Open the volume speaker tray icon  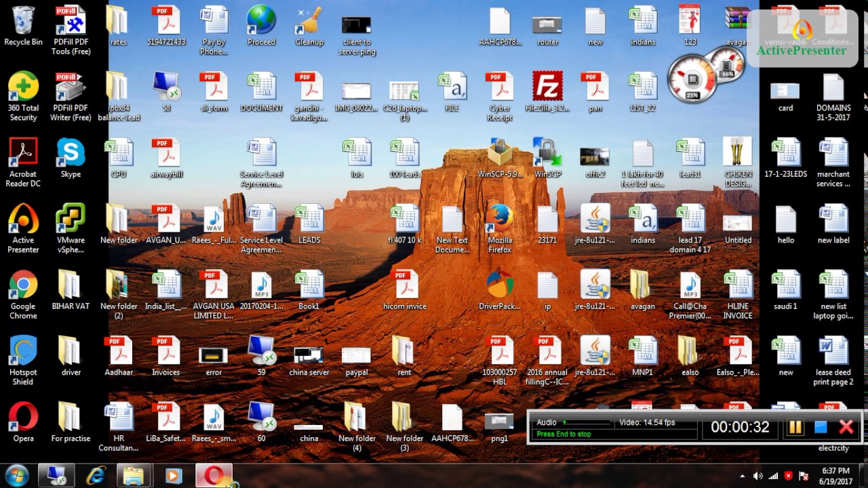click(x=757, y=476)
